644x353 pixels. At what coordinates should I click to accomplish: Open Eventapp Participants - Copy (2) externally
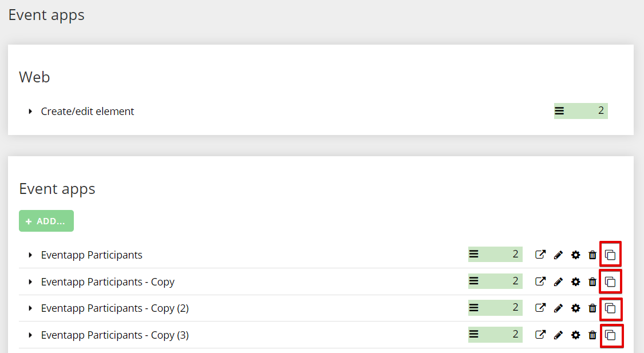coord(540,308)
